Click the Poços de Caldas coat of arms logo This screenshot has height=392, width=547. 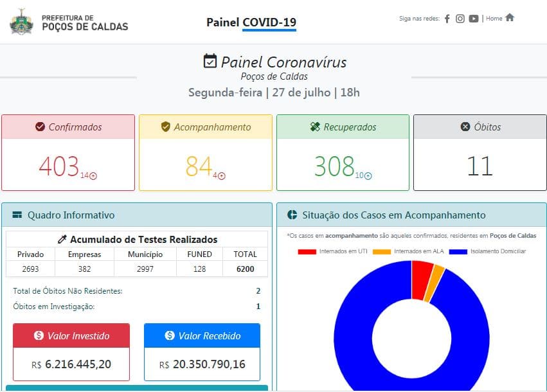22,22
